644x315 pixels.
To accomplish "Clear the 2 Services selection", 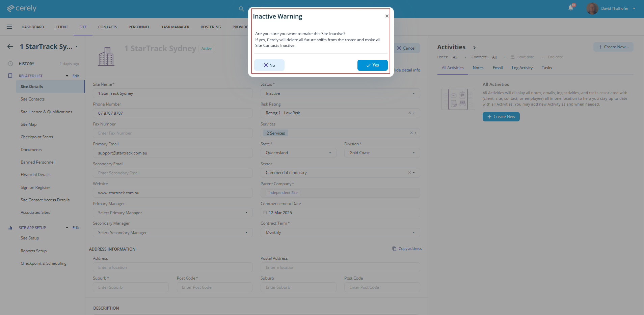I will (411, 133).
